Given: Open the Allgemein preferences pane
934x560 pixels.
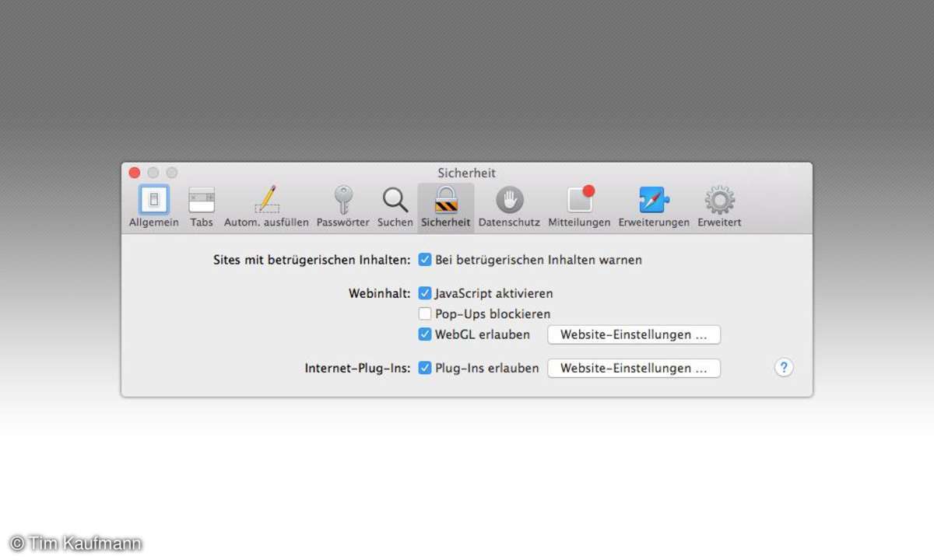Looking at the screenshot, I should pos(154,206).
